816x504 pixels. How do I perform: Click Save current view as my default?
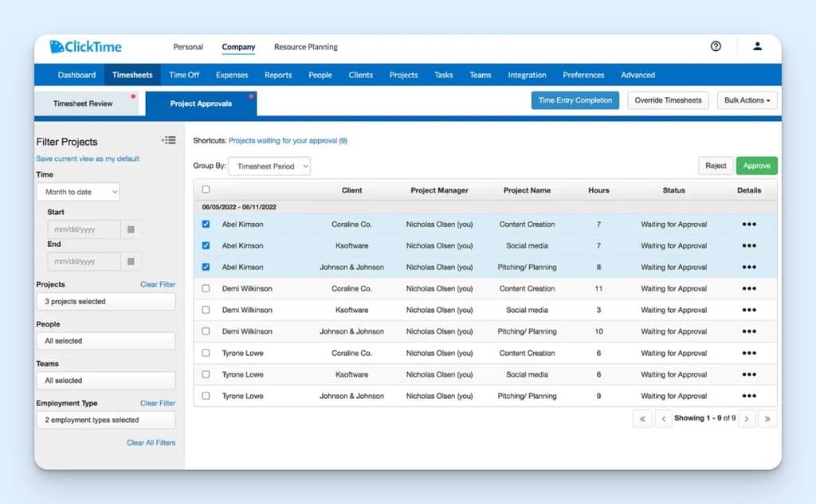tap(88, 158)
